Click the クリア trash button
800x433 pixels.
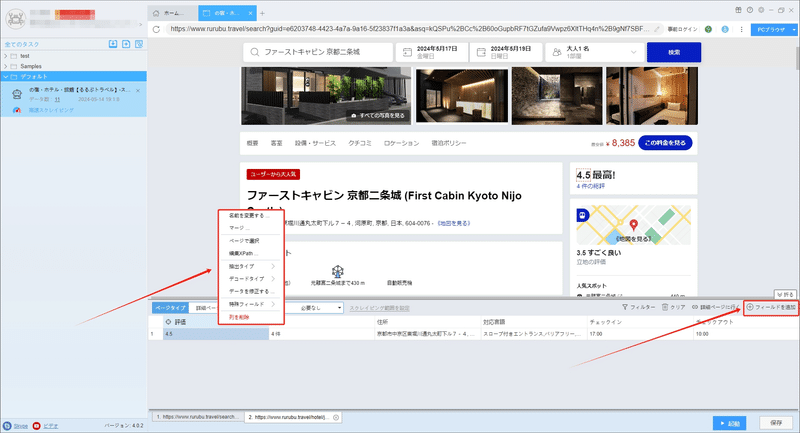(x=673, y=307)
